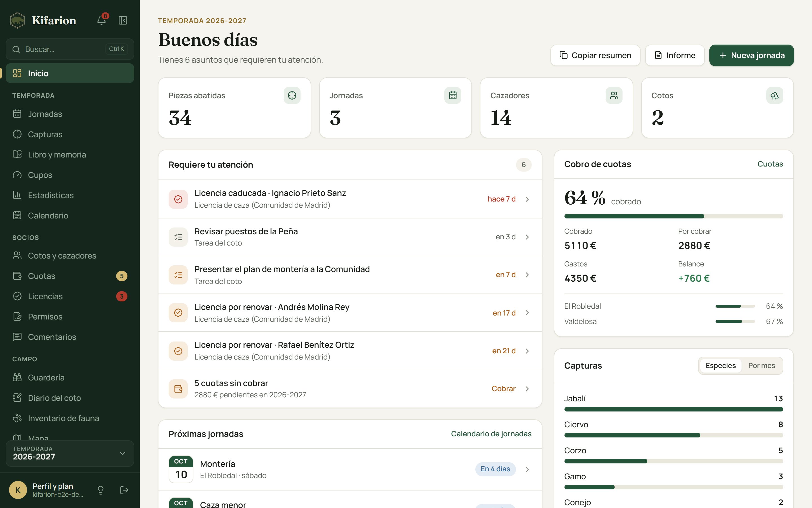Expand the Licencia caducada row chevron
Viewport: 812px width, 508px height.
pyautogui.click(x=527, y=199)
